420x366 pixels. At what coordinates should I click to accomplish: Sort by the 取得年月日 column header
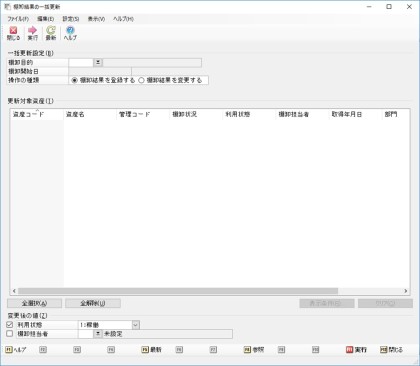click(355, 114)
